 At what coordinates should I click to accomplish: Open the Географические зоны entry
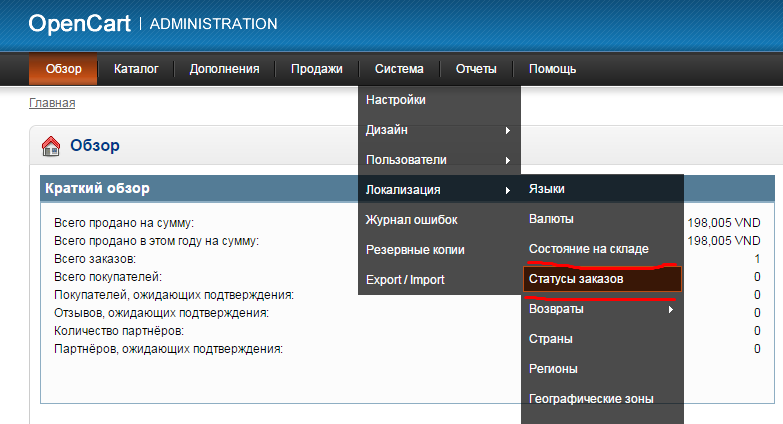pos(602,399)
